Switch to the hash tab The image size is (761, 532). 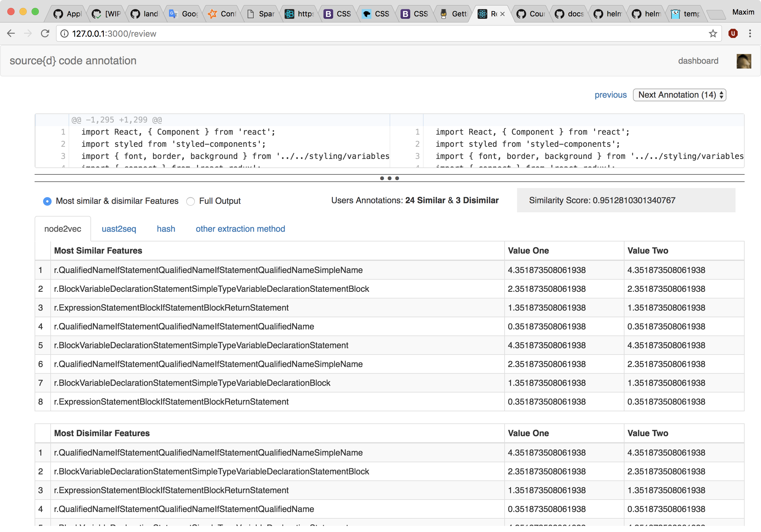[166, 229]
